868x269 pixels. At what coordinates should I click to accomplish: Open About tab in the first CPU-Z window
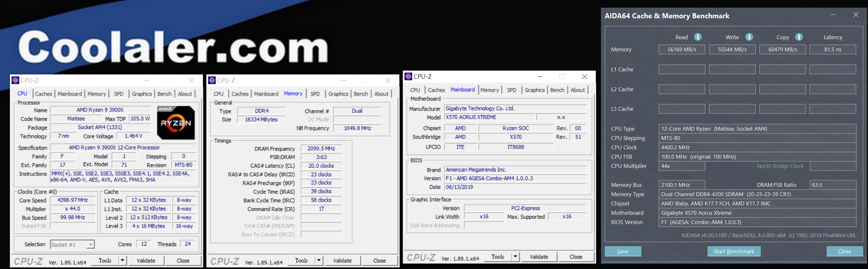coord(185,94)
